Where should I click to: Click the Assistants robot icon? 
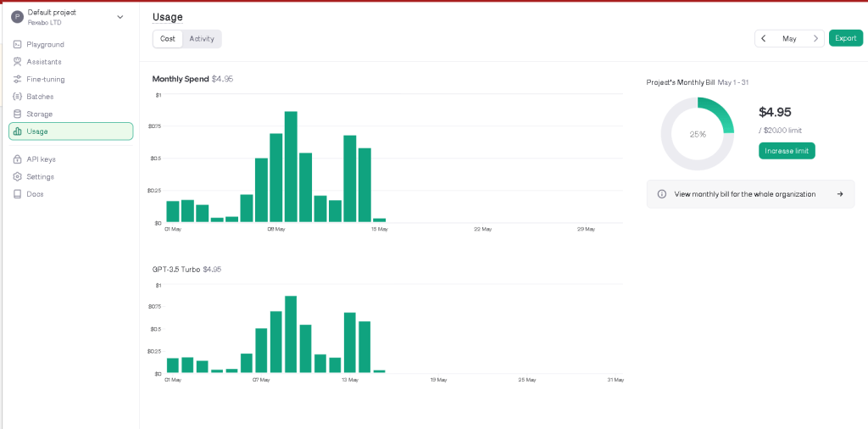pyautogui.click(x=17, y=62)
